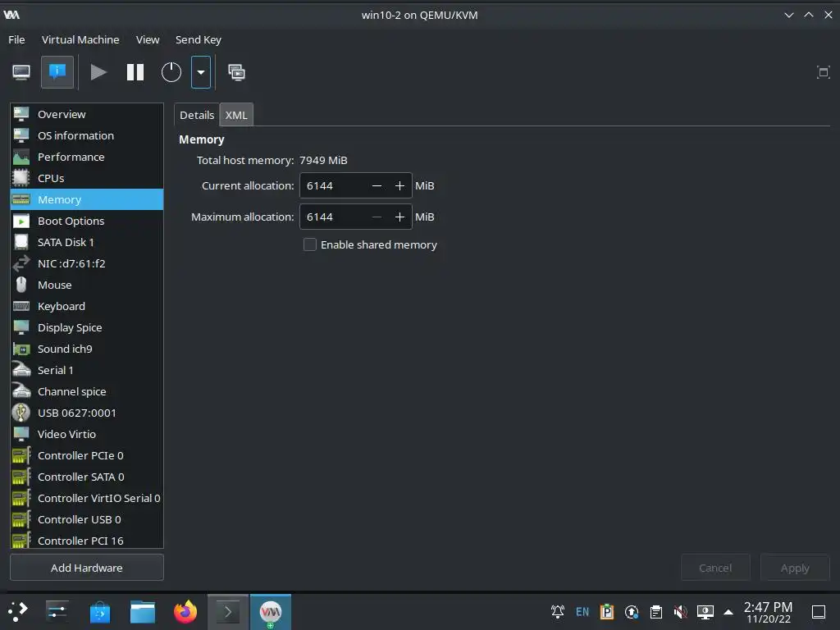Select Boot Options entry
The width and height of the screenshot is (840, 630).
(87, 221)
